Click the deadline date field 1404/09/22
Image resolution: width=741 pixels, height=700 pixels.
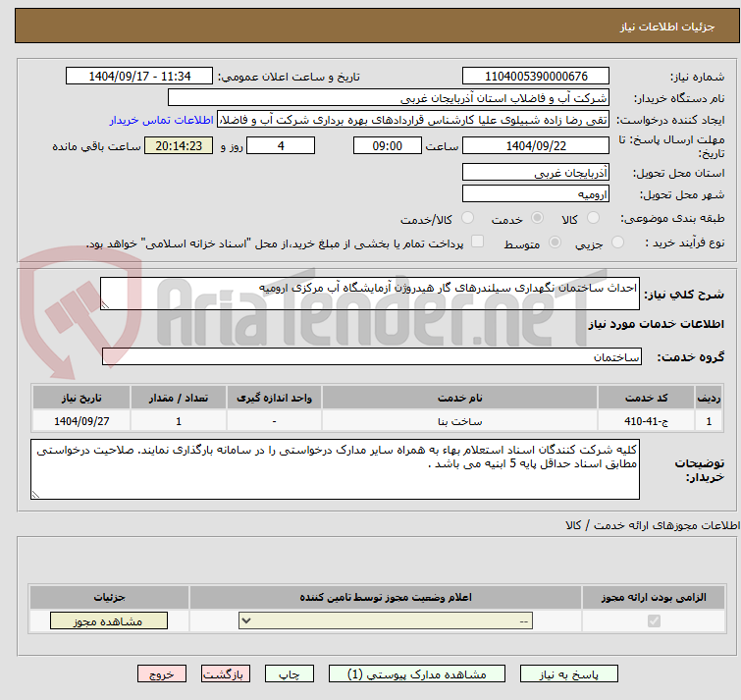click(536, 145)
